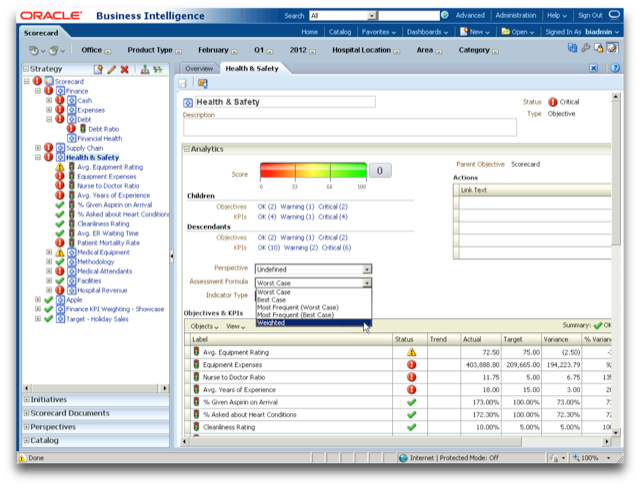Collapse the Analytics section
Image resolution: width=640 pixels, height=487 pixels.
(x=187, y=148)
